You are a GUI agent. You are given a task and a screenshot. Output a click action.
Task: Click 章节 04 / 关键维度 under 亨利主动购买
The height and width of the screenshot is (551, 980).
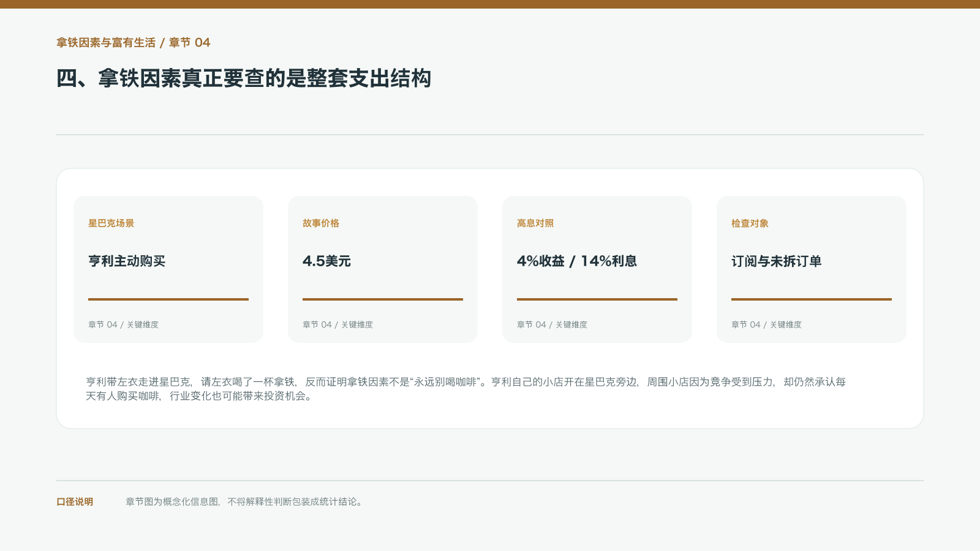(123, 324)
